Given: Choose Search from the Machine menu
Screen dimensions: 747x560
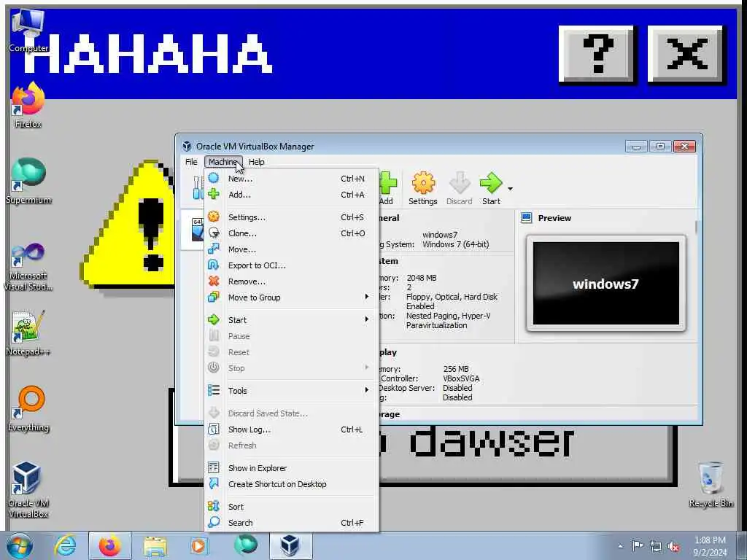Looking at the screenshot, I should [292, 522].
